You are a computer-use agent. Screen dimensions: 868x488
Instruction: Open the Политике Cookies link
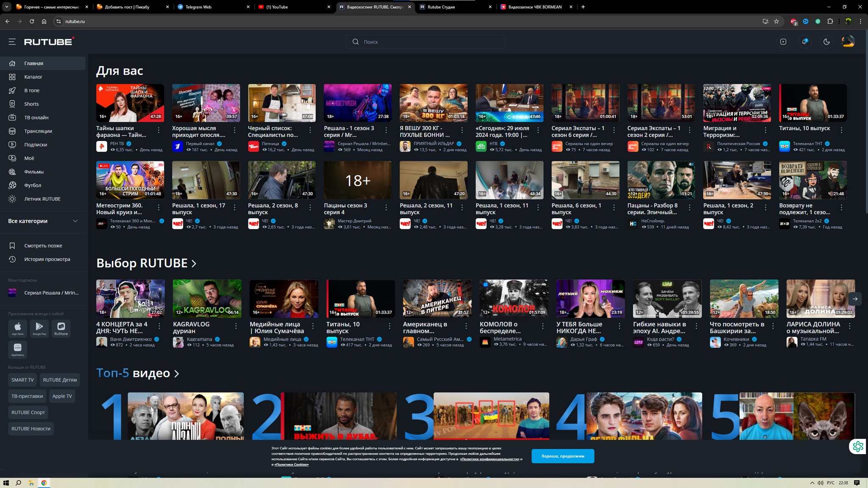click(291, 464)
